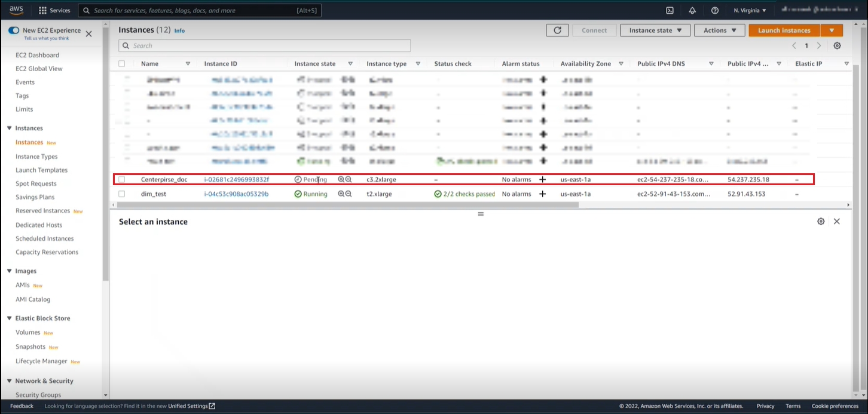Click the refresh instances icon button
The width and height of the screenshot is (868, 414).
click(x=557, y=30)
